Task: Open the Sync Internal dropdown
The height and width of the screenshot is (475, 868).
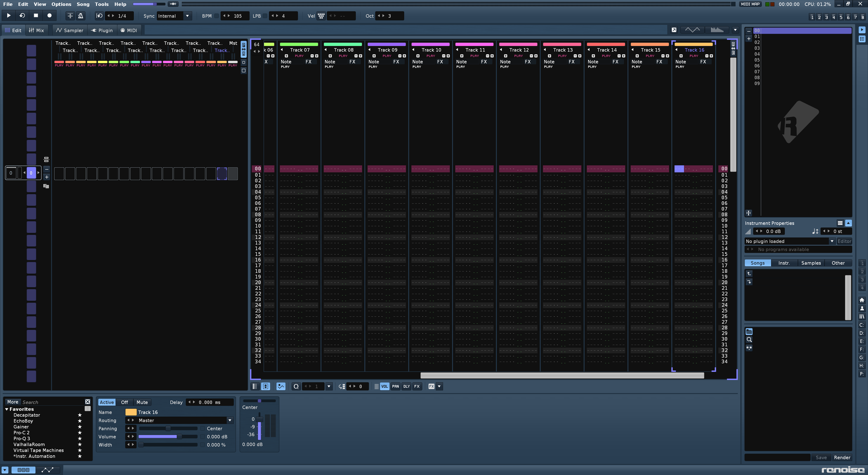Action: [x=174, y=16]
